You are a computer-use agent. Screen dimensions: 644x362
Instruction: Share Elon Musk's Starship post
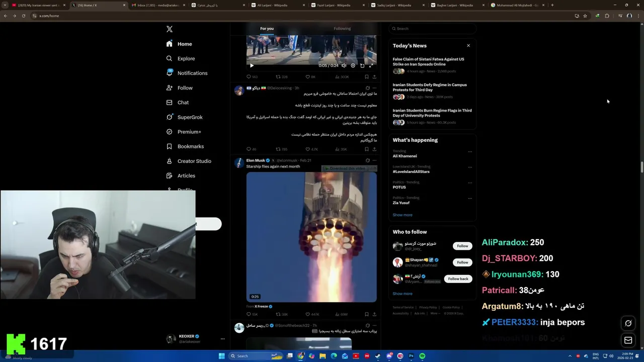coord(374,314)
